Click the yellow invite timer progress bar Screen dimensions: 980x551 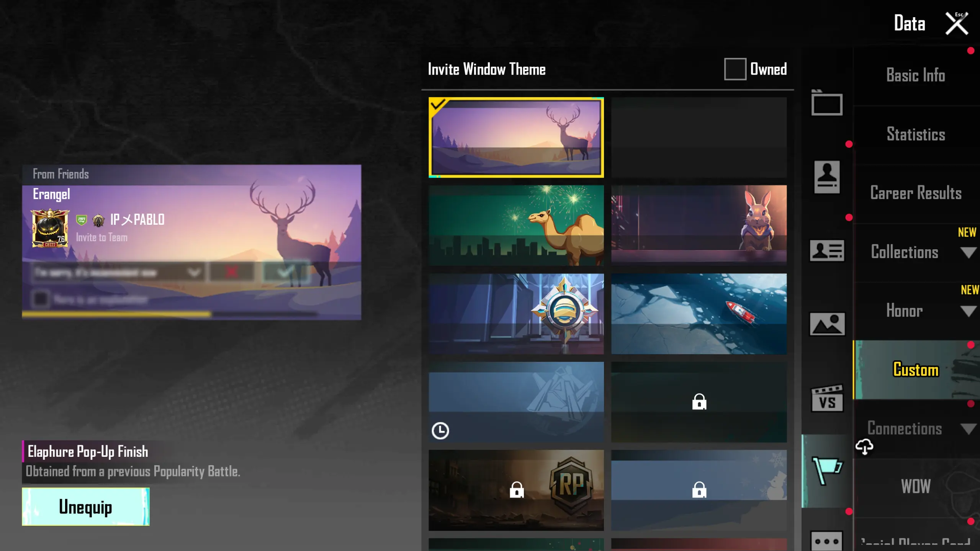pyautogui.click(x=116, y=314)
